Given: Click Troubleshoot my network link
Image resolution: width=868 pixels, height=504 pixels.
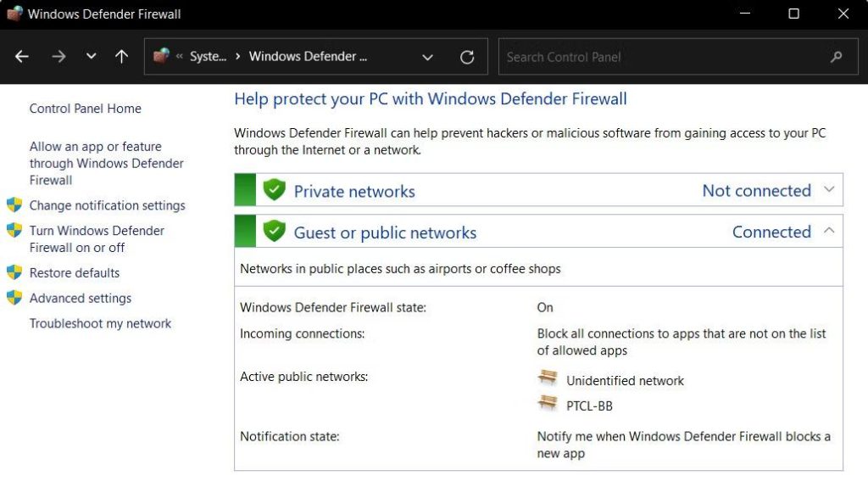Looking at the screenshot, I should [100, 323].
